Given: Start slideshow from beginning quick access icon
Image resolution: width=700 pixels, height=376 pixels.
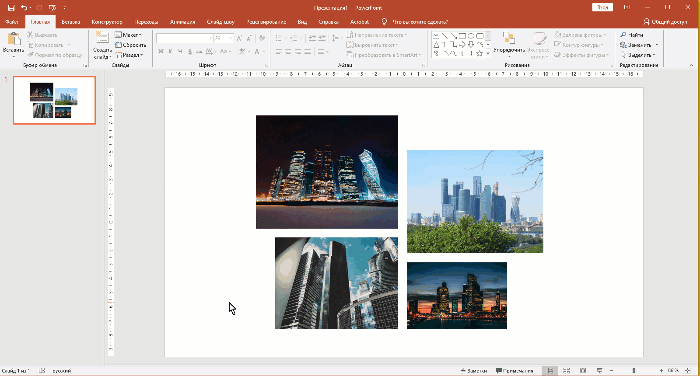Looking at the screenshot, I should tap(52, 8).
